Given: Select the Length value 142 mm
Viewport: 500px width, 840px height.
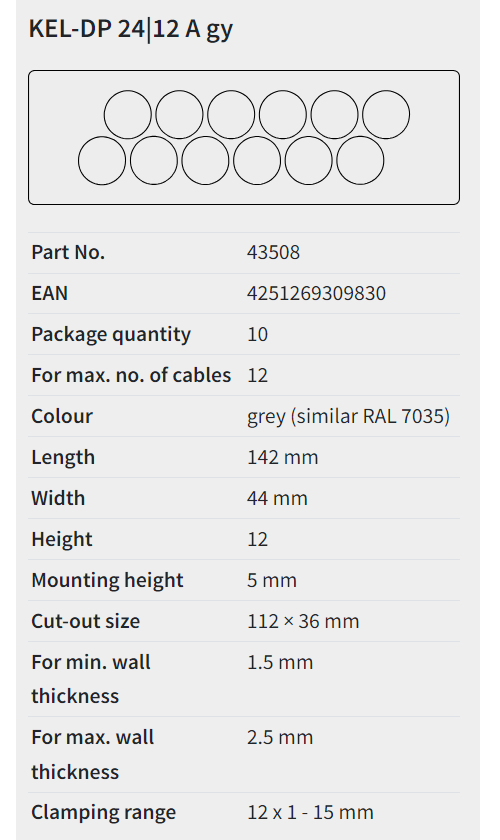Looking at the screenshot, I should tap(282, 458).
